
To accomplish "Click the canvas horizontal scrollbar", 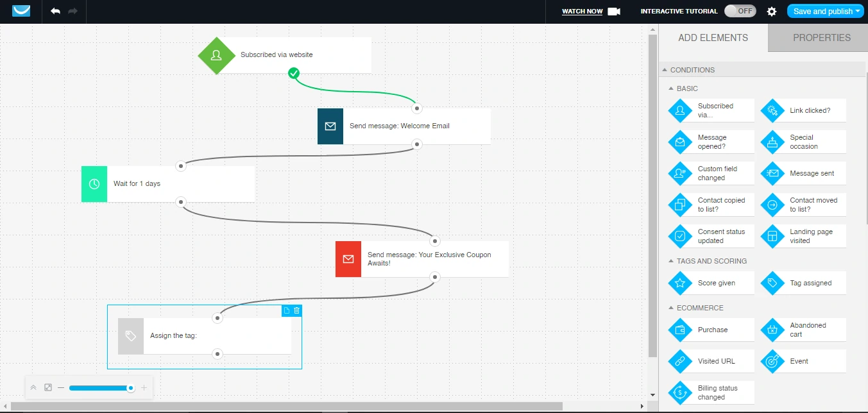I will pos(286,406).
